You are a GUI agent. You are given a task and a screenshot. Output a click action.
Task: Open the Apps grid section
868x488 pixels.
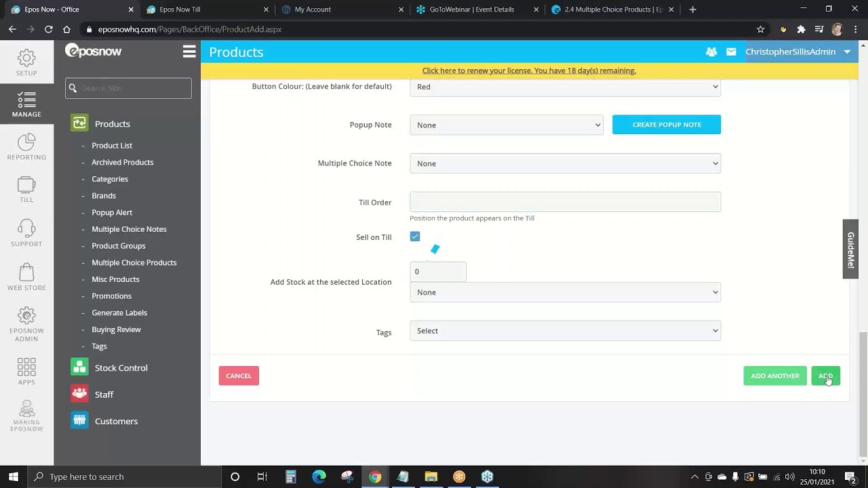click(x=26, y=371)
